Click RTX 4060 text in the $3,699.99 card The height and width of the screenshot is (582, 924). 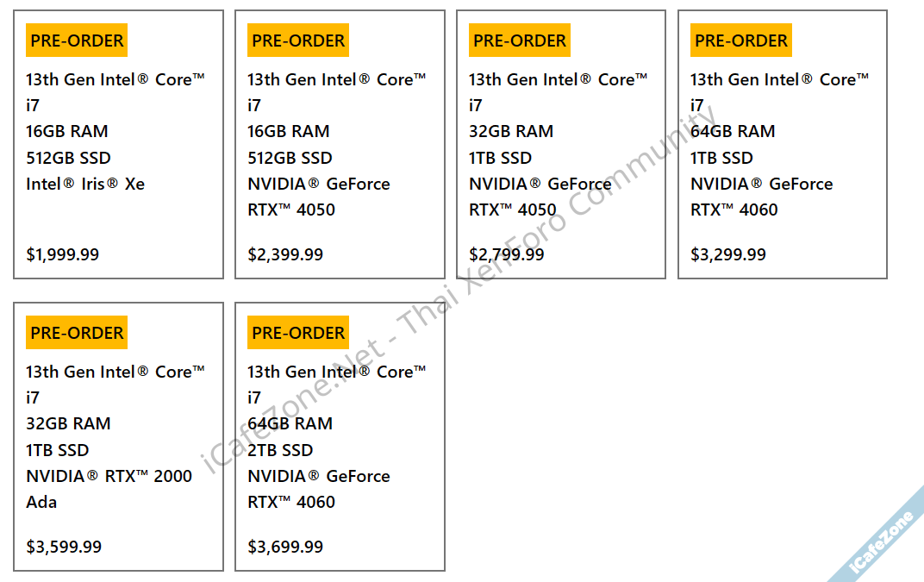[x=291, y=502]
